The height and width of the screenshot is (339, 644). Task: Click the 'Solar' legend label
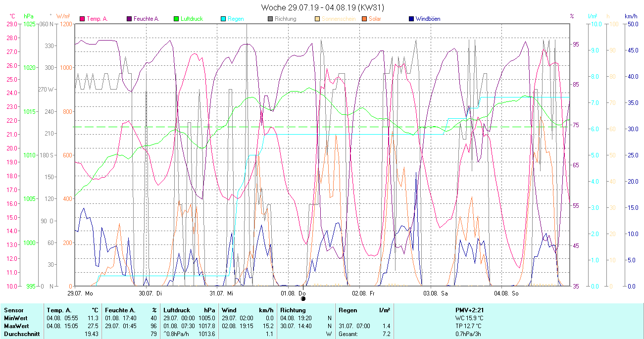[x=376, y=19]
